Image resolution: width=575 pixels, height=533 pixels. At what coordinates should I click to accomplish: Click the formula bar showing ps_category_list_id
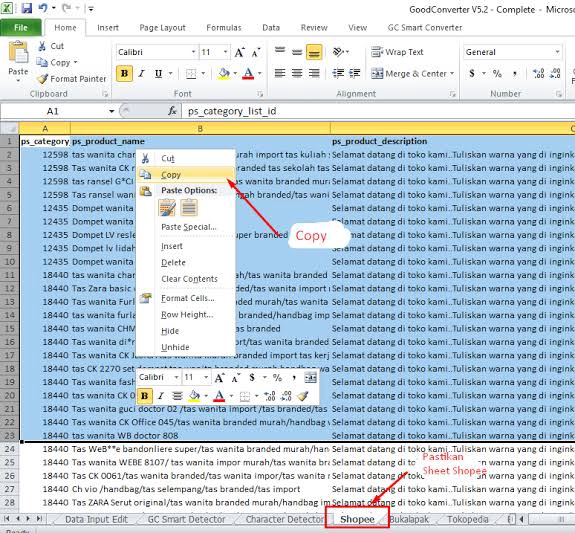(x=378, y=111)
